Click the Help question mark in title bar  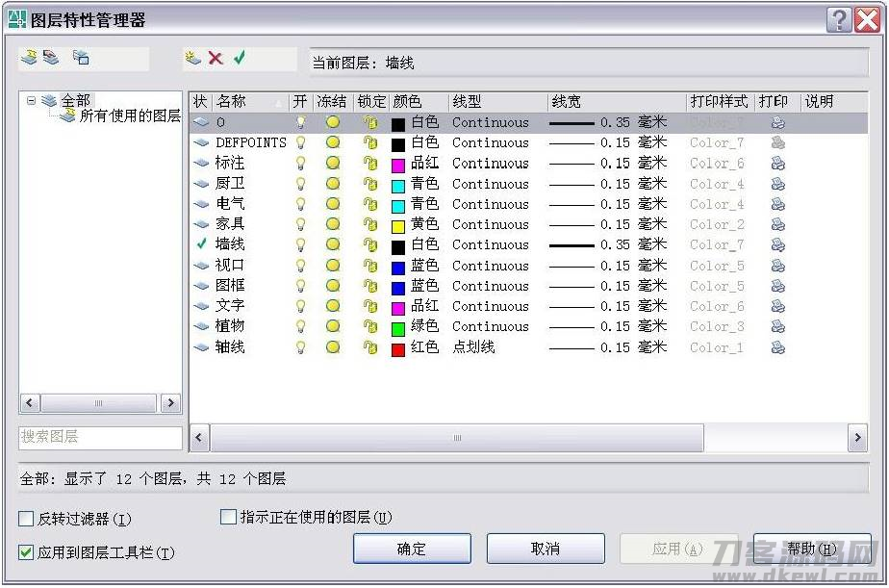click(839, 20)
